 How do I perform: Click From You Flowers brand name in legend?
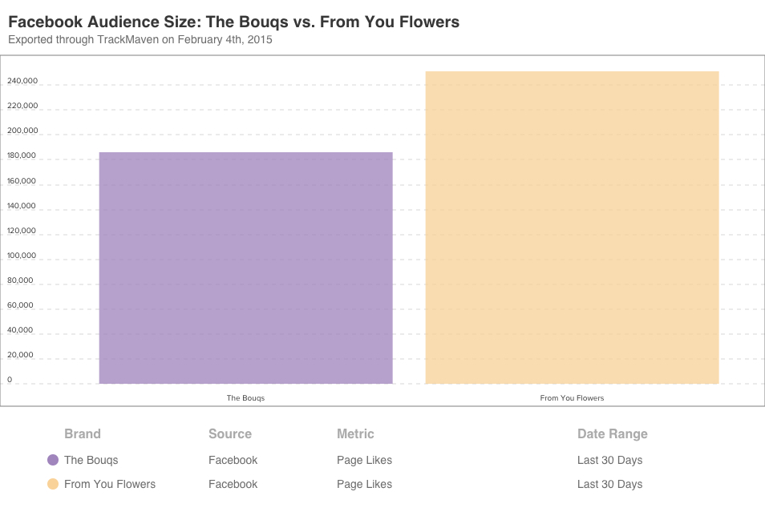pyautogui.click(x=110, y=484)
